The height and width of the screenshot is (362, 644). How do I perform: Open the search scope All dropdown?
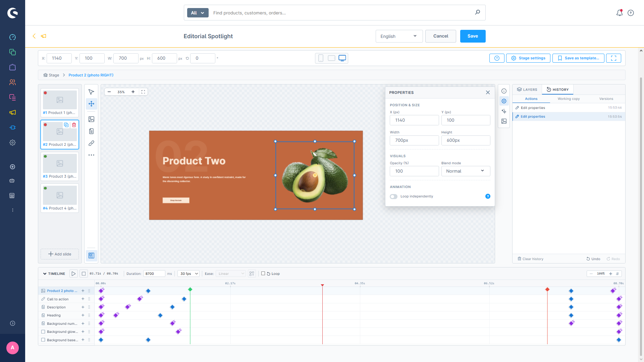tap(198, 13)
